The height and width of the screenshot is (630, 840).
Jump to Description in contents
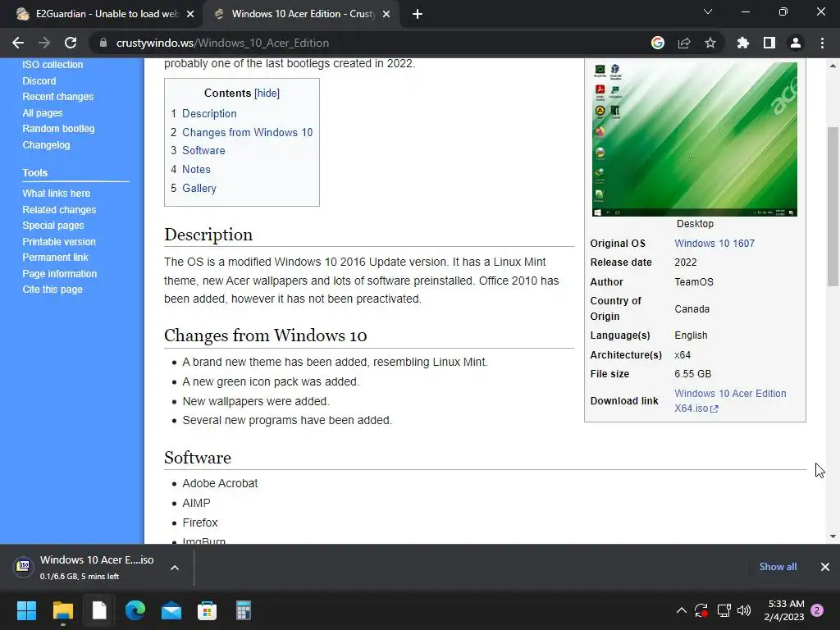[x=209, y=113]
